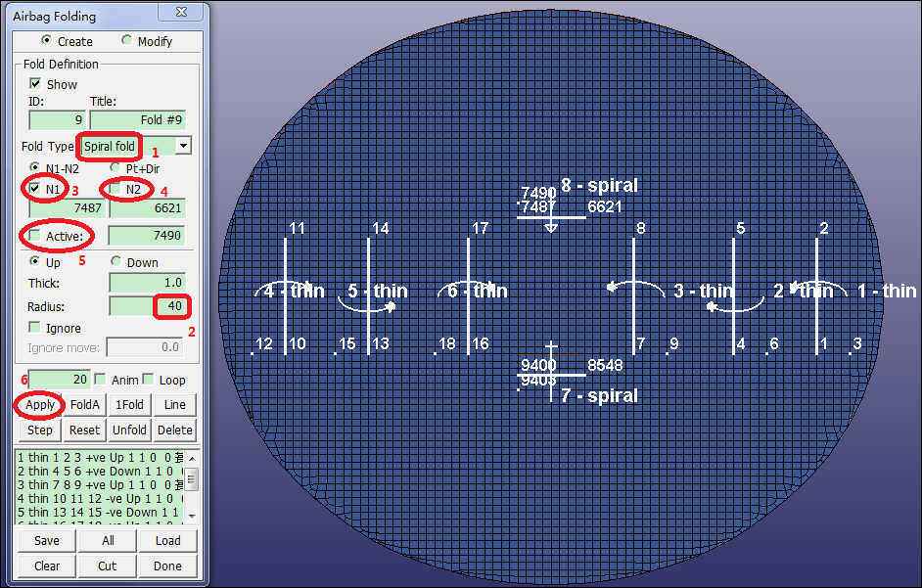Save the fold definitions

coord(46,540)
